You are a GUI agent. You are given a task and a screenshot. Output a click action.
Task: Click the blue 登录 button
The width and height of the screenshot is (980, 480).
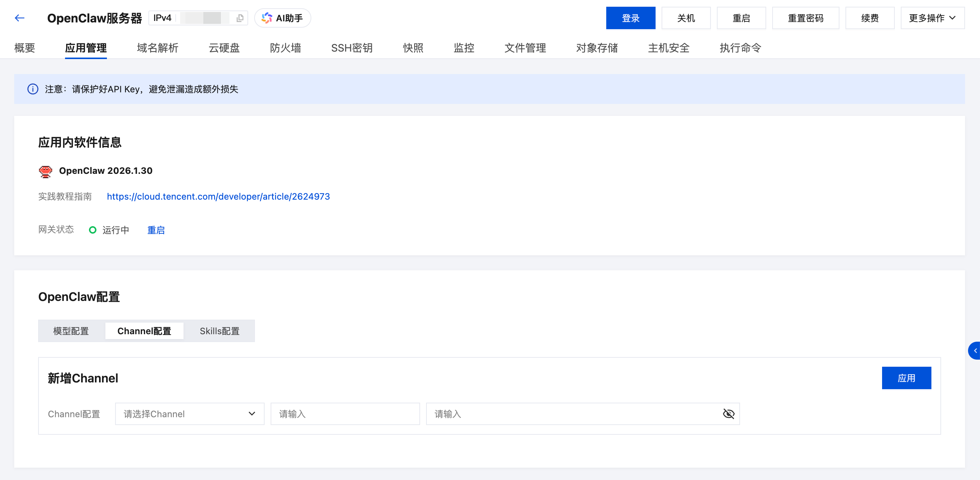pos(631,18)
